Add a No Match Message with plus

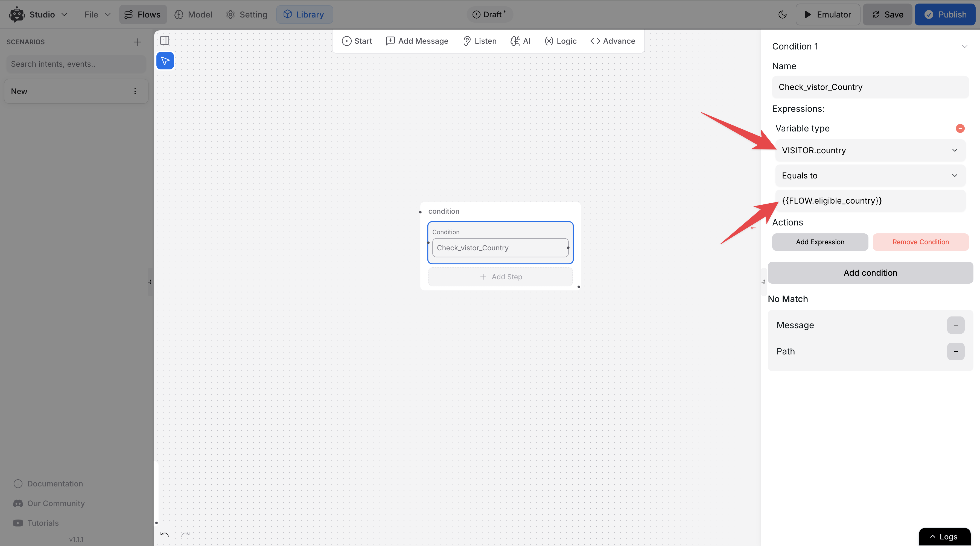tap(956, 325)
